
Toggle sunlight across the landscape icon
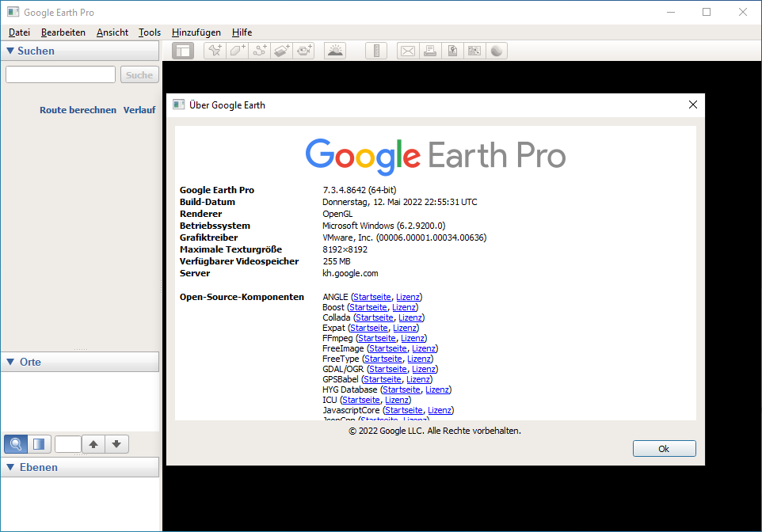click(335, 51)
